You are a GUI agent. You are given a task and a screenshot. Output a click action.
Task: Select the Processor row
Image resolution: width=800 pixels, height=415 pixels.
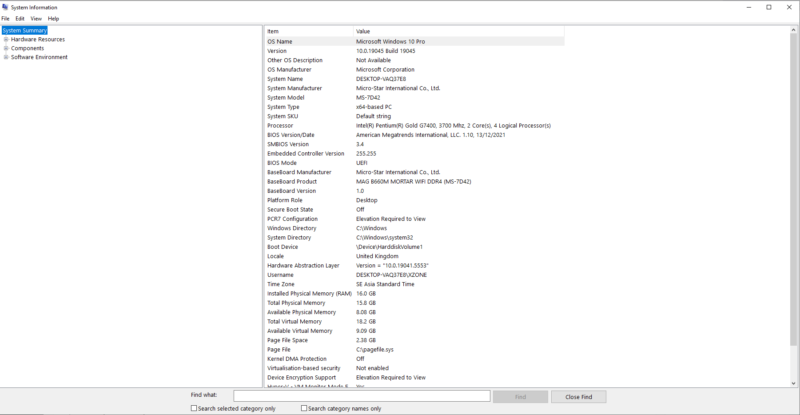pyautogui.click(x=414, y=126)
